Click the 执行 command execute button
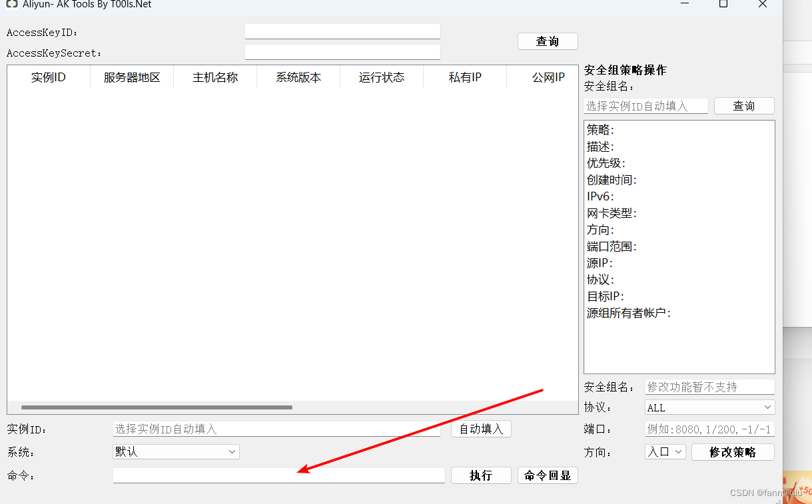 point(481,475)
